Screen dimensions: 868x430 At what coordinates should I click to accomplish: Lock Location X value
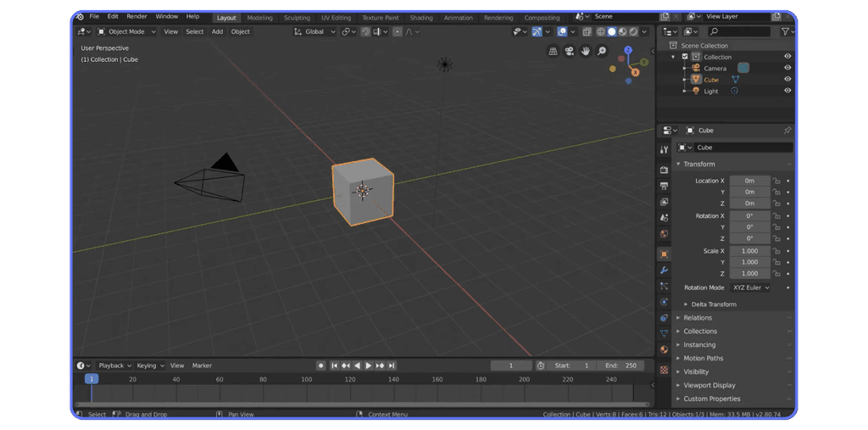coord(776,181)
